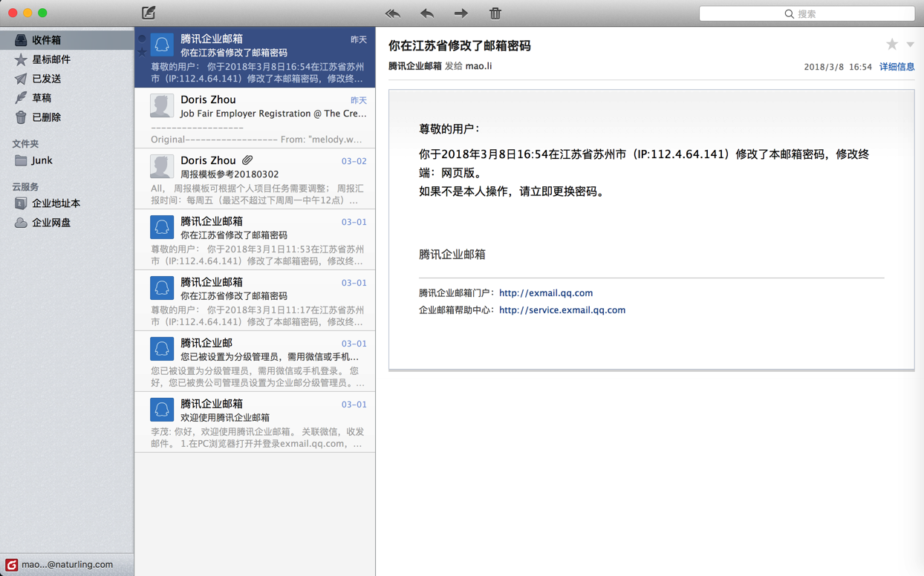The width and height of the screenshot is (924, 576).
Task: Open the 已发送 sent folder
Action: point(67,79)
